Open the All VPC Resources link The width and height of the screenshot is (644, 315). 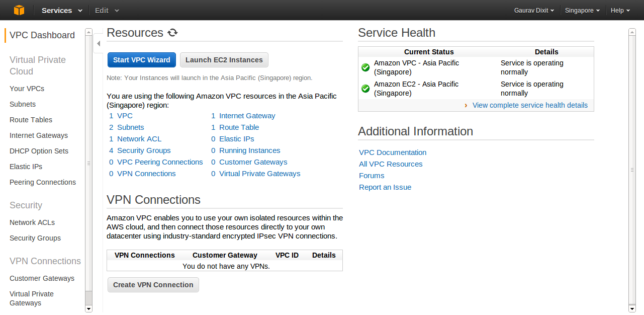[x=391, y=164]
